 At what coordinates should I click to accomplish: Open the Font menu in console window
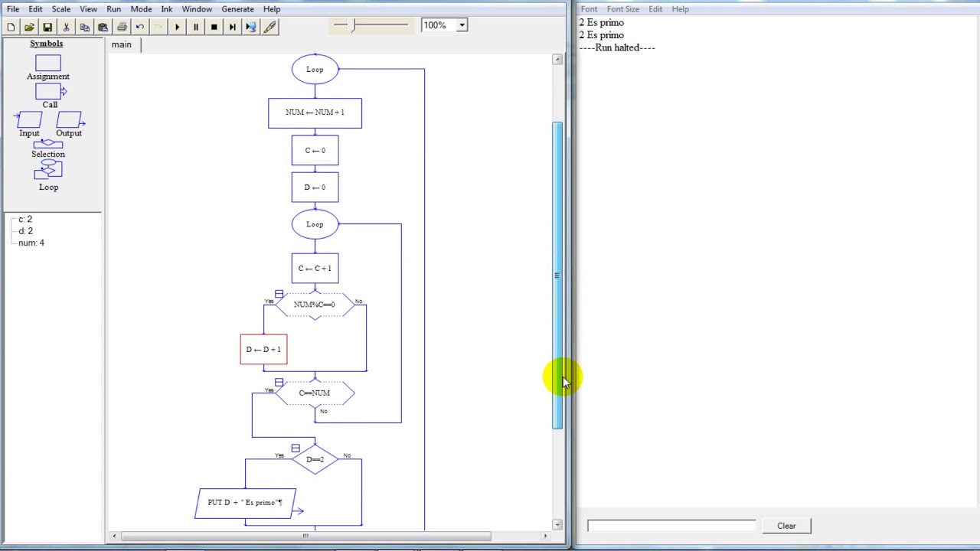tap(589, 9)
